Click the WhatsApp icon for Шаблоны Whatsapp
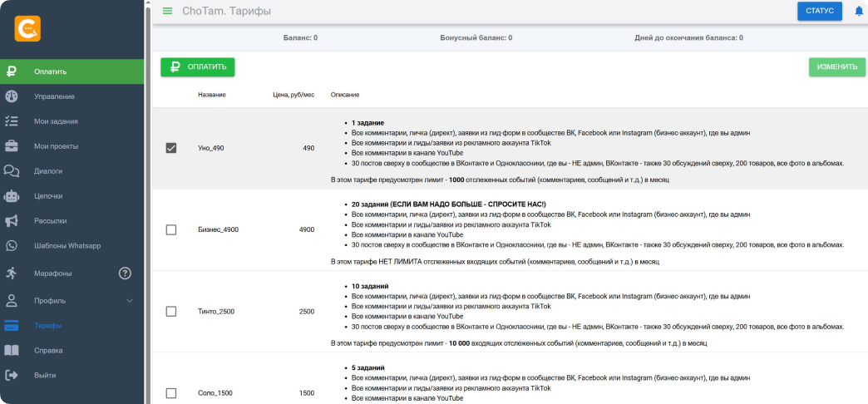The width and height of the screenshot is (868, 404). point(11,246)
